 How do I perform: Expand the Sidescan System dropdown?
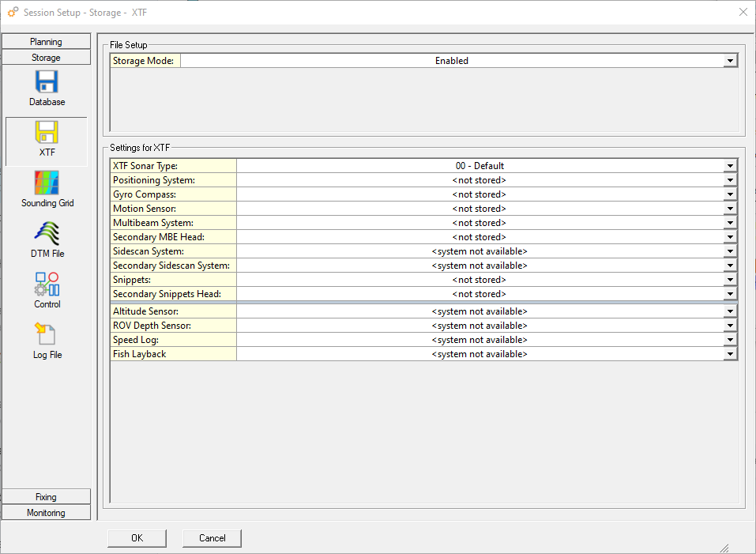point(730,251)
